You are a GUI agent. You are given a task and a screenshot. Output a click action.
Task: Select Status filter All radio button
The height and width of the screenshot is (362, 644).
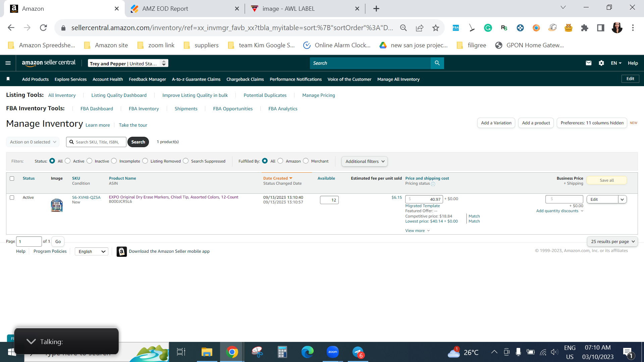click(x=52, y=161)
